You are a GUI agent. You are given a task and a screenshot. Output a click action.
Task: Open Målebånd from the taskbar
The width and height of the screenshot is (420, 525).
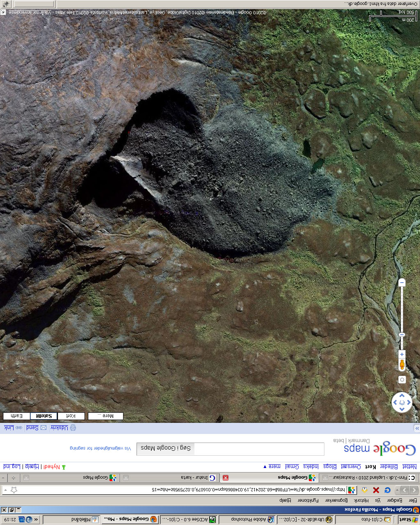pos(71,520)
